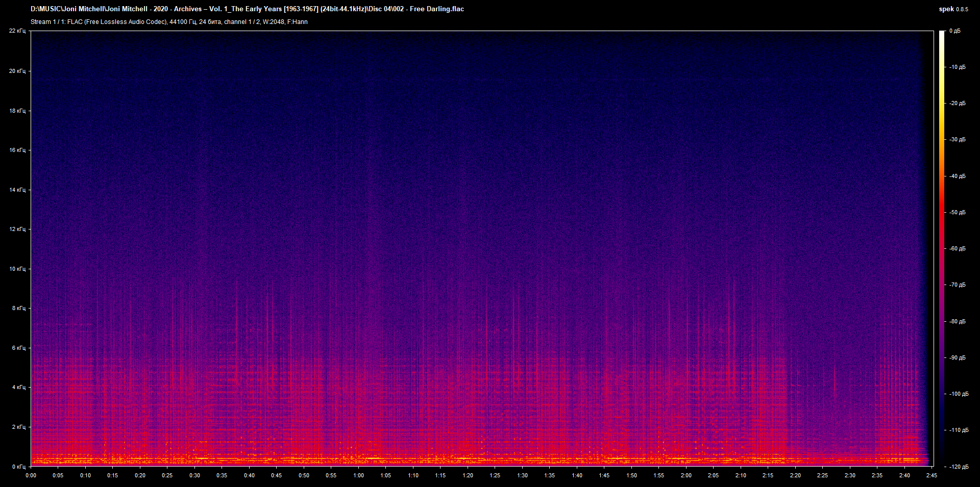
Task: Click the 4 кГц frequency axis label
Action: 18,387
